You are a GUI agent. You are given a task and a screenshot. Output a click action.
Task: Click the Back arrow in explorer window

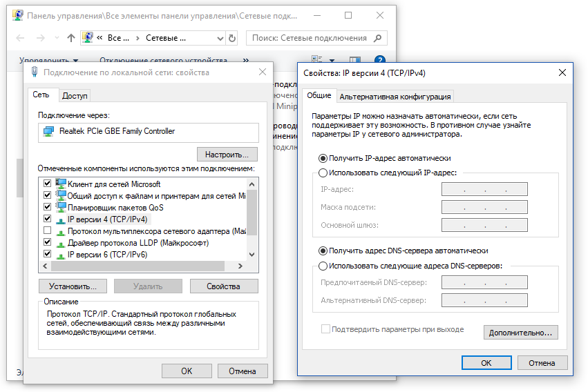(x=21, y=39)
